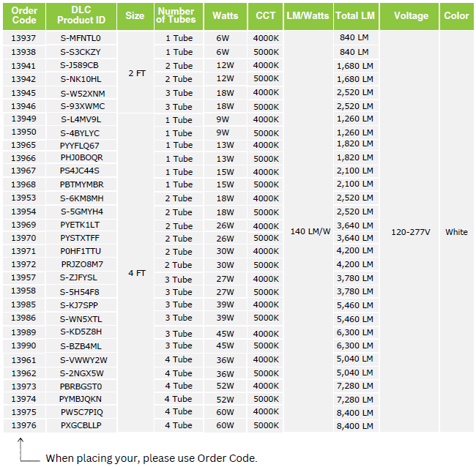Select order code 13961

(23, 360)
